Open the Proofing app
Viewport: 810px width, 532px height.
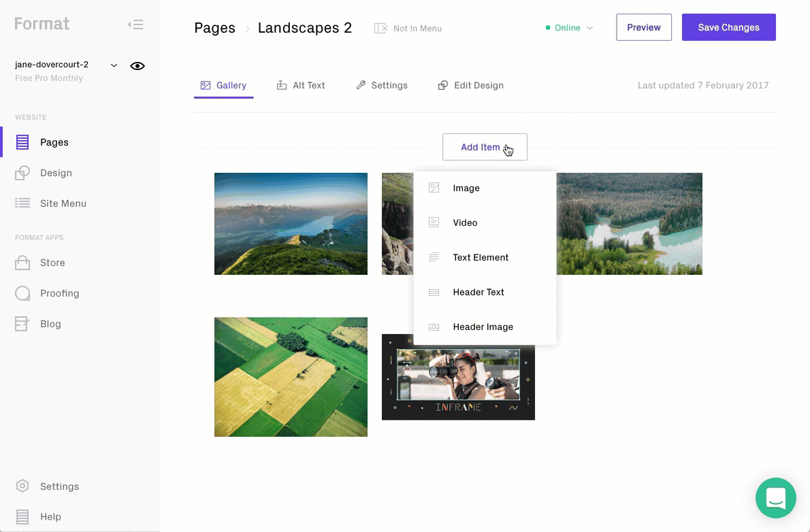59,293
